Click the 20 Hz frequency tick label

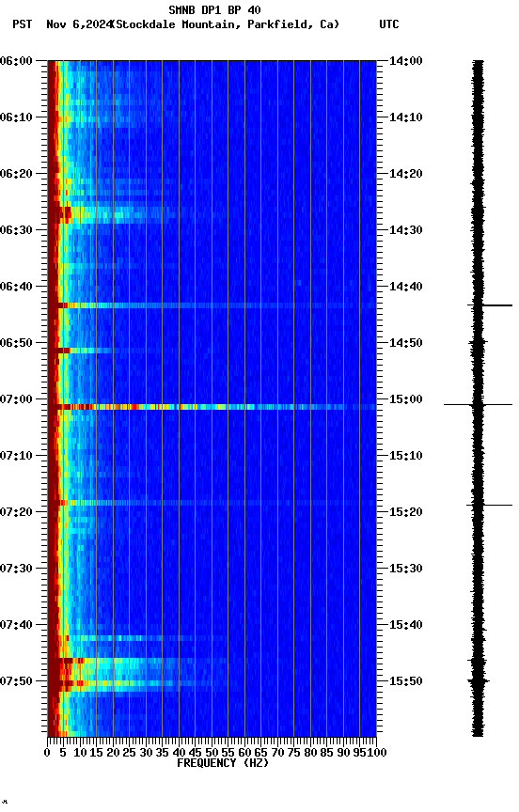[113, 753]
